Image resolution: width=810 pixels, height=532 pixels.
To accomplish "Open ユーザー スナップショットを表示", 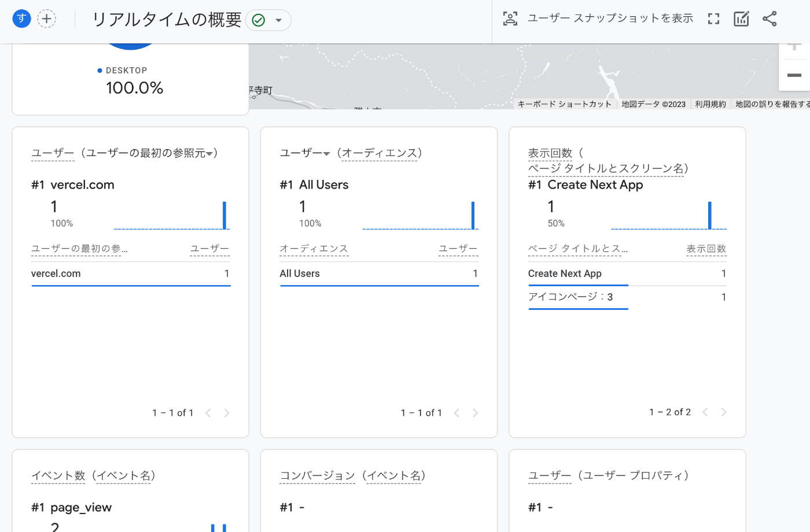I will (x=610, y=19).
